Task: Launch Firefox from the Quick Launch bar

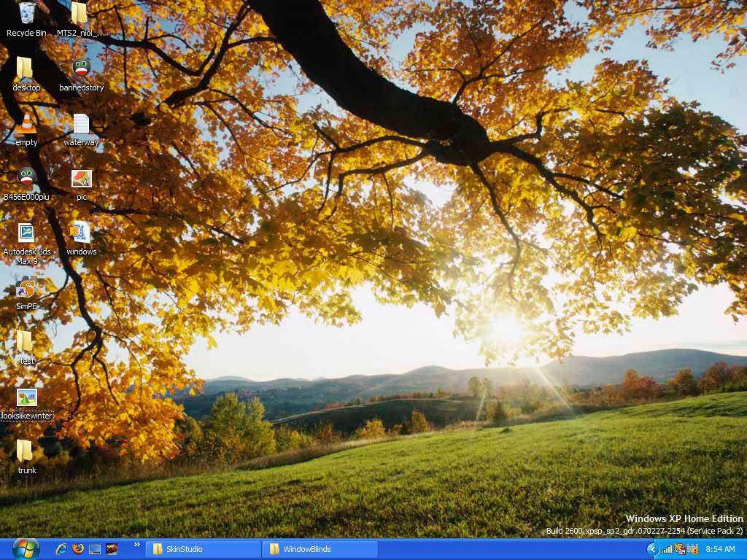Action: (78, 549)
